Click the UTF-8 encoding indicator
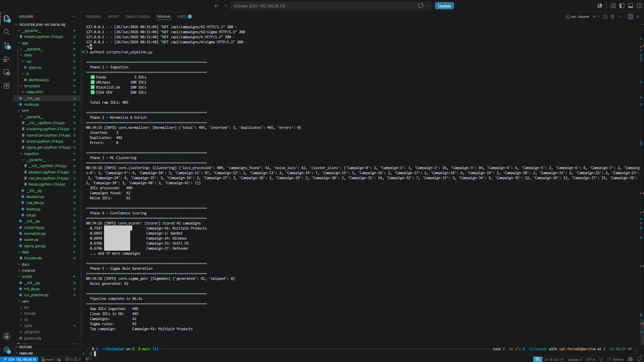The width and height of the screenshot is (644, 362). click(590, 359)
